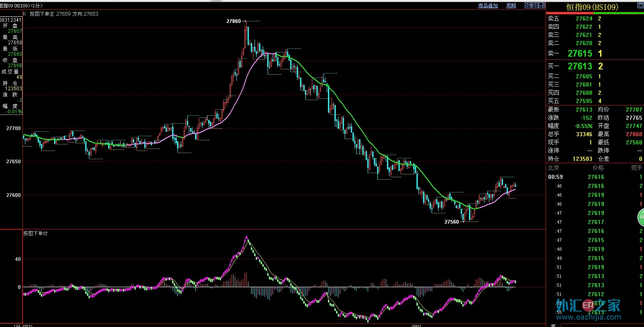Open the 商品叠加 overlay link

pos(488,6)
